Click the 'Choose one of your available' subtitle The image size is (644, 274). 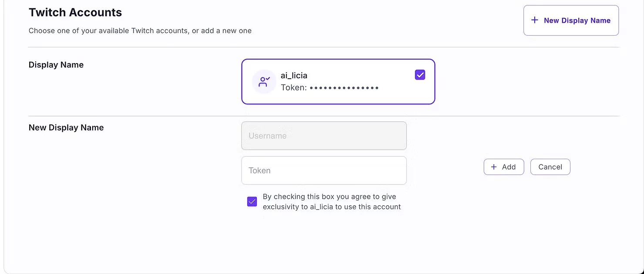[x=140, y=31]
